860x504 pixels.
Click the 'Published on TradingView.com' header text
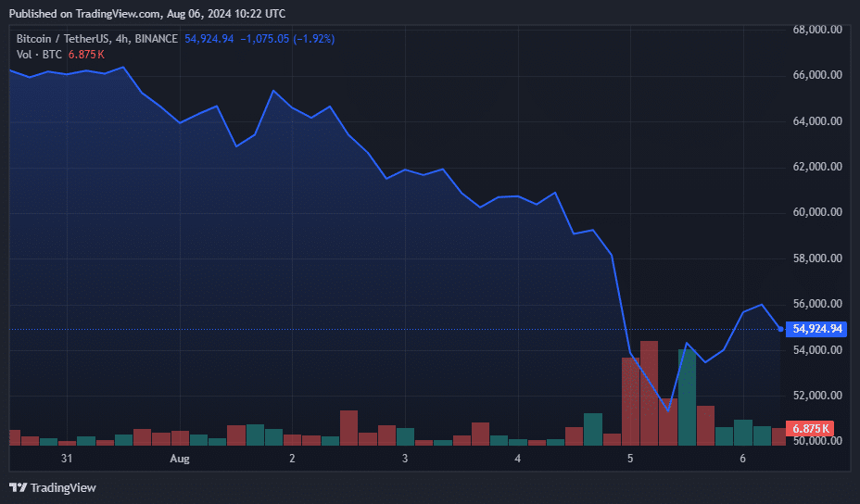point(85,14)
